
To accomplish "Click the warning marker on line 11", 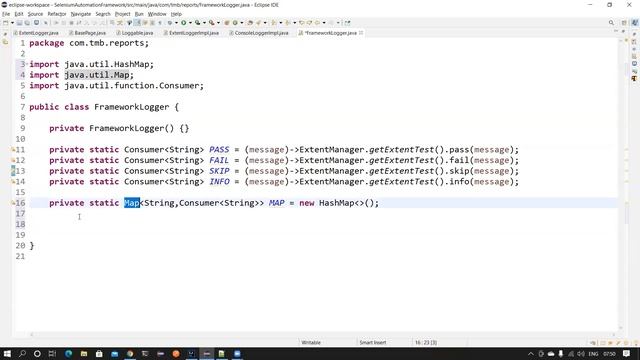I will coord(13,150).
